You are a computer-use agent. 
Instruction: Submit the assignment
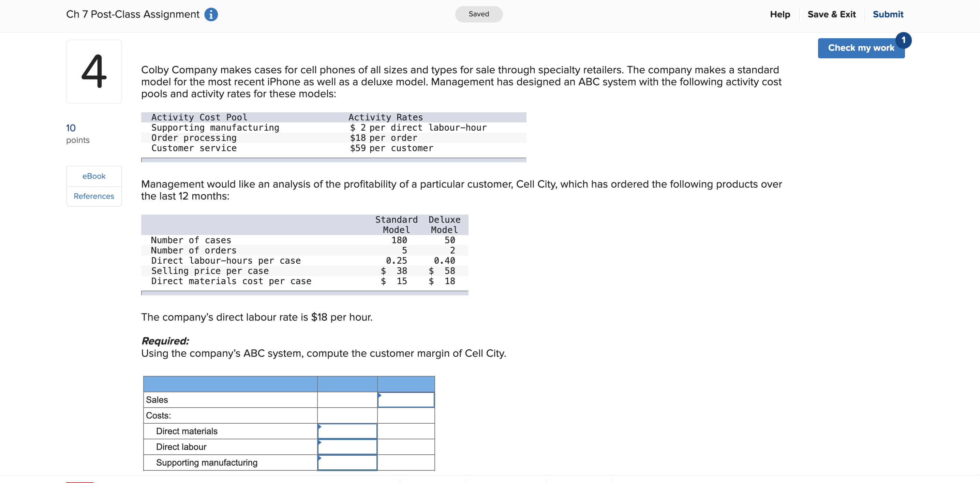888,14
